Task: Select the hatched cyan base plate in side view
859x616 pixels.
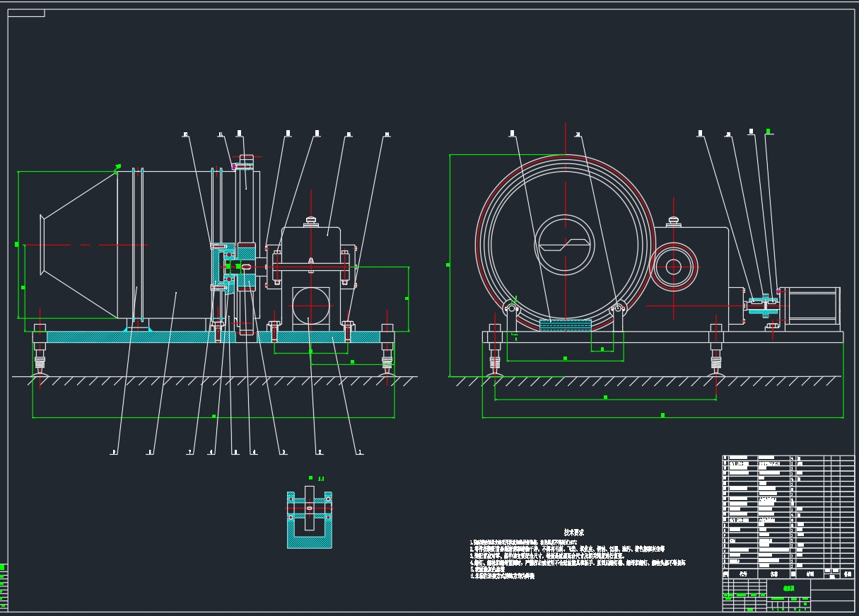Action: click(x=214, y=337)
